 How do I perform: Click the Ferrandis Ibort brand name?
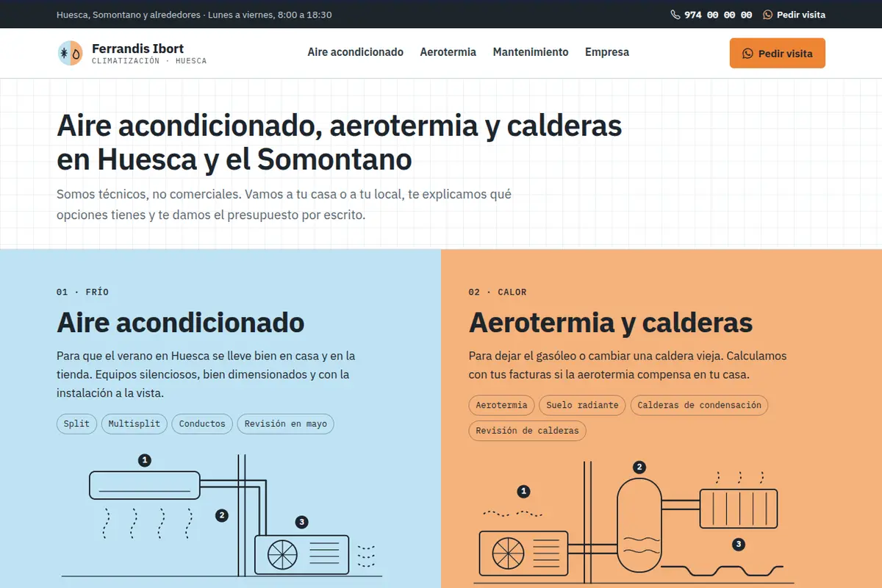tap(138, 49)
